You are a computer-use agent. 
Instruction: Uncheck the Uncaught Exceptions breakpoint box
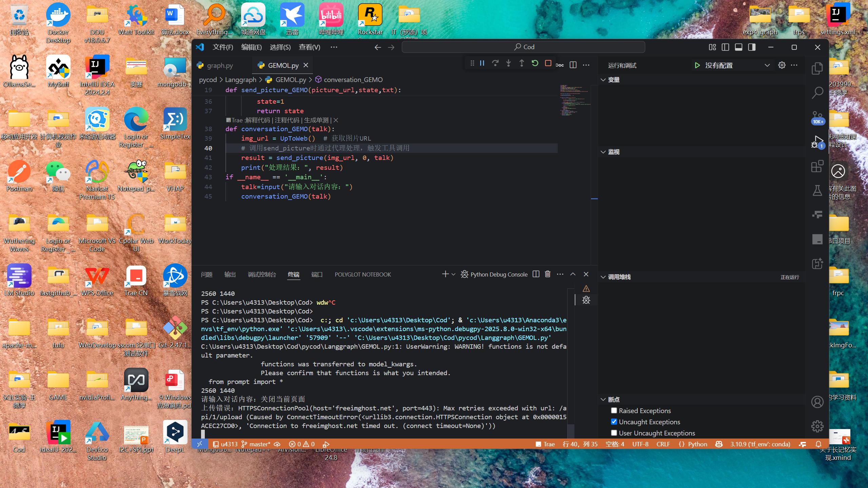(614, 422)
